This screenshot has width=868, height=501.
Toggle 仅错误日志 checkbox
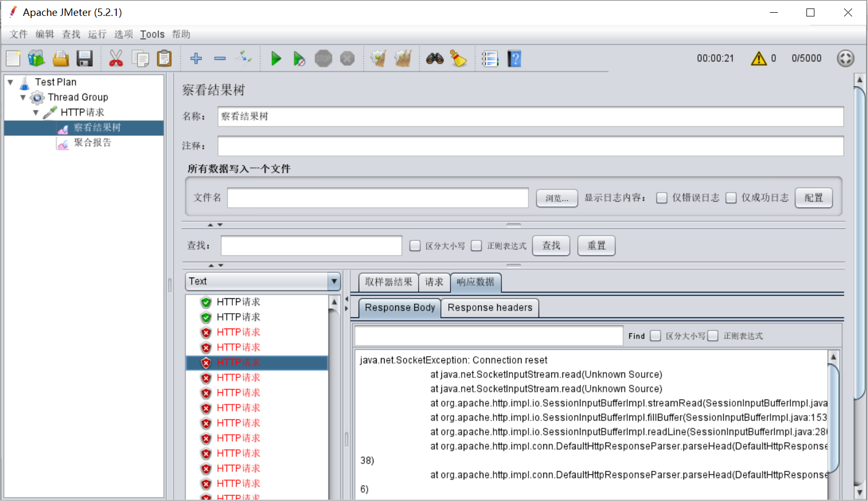(662, 198)
